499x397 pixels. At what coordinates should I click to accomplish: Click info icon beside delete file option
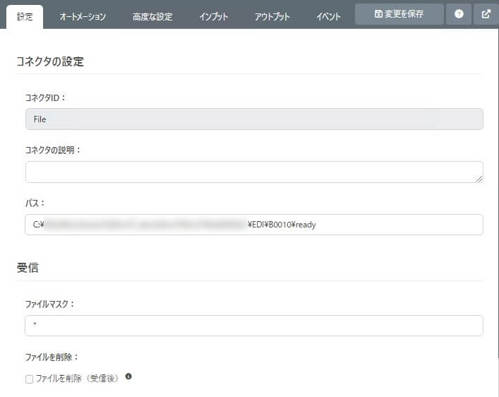128,376
